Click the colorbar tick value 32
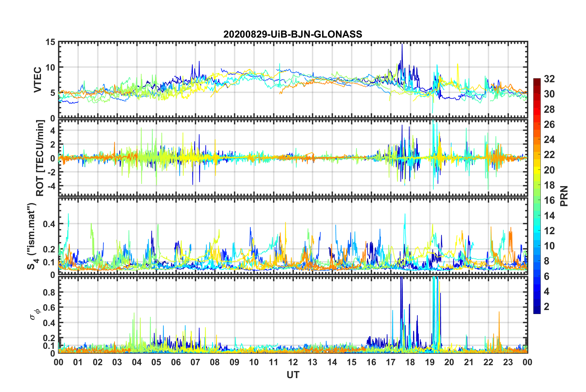This screenshot has height=392, width=586. coord(549,79)
